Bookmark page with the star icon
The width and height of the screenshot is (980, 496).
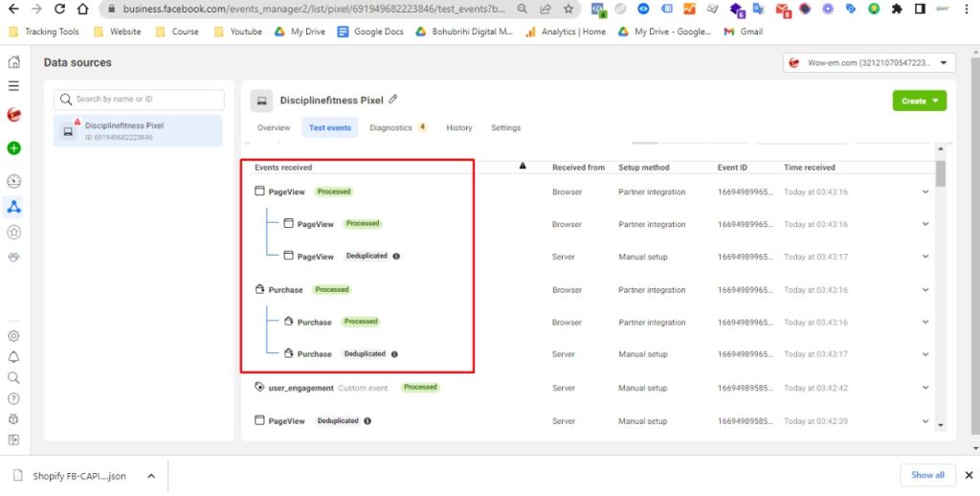point(568,9)
